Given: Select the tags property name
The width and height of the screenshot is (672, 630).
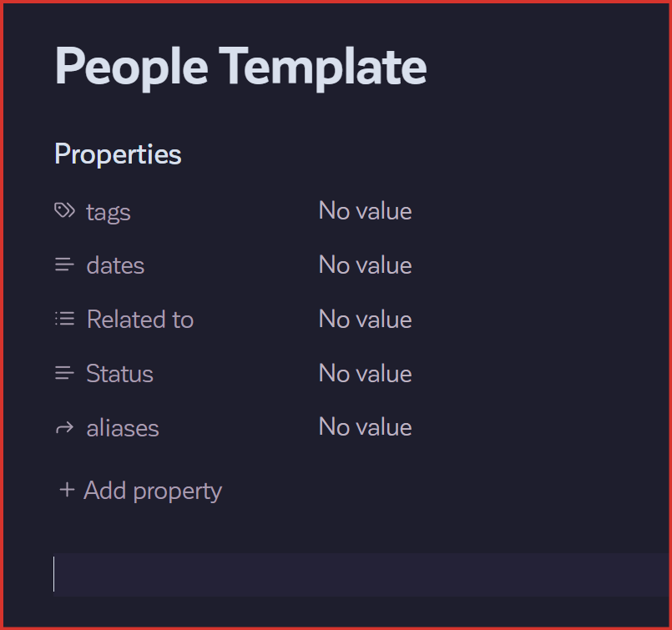Looking at the screenshot, I should (x=109, y=212).
